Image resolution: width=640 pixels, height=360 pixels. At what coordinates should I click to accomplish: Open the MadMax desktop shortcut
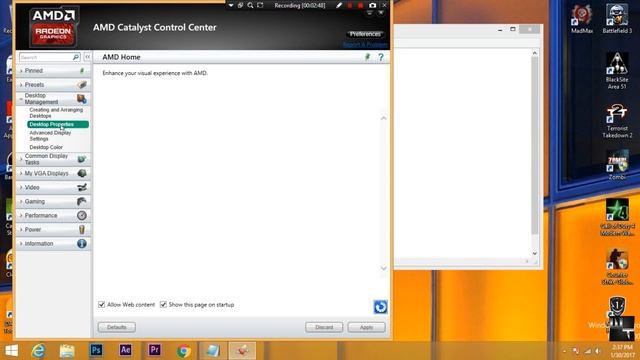coord(582,19)
